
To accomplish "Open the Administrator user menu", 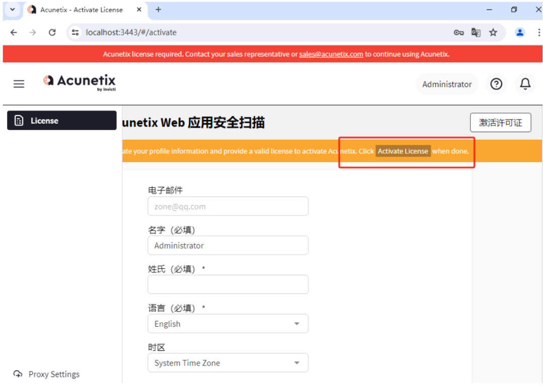I will point(447,84).
